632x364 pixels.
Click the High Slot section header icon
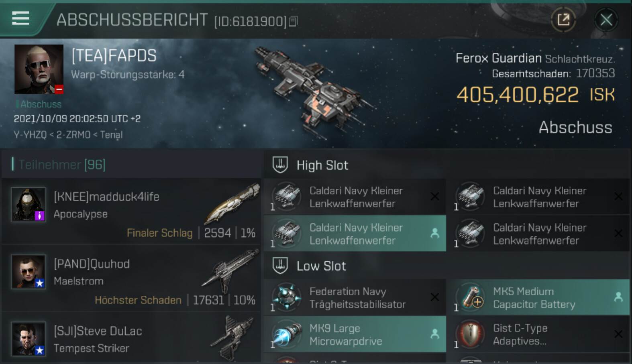tap(280, 165)
